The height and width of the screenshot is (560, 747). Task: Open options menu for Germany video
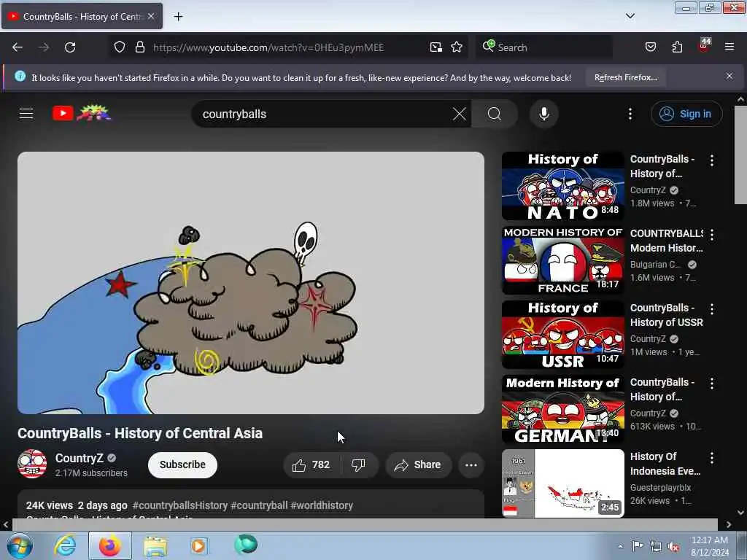tap(712, 384)
